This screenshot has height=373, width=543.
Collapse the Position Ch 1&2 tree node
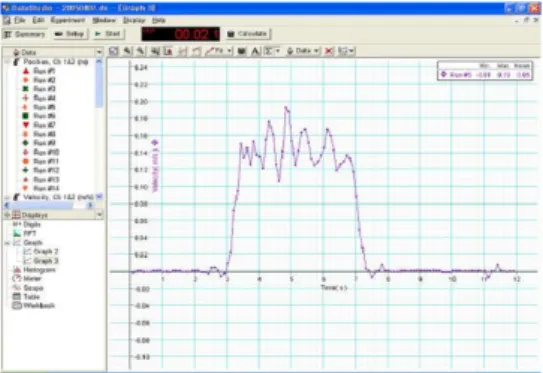point(7,62)
